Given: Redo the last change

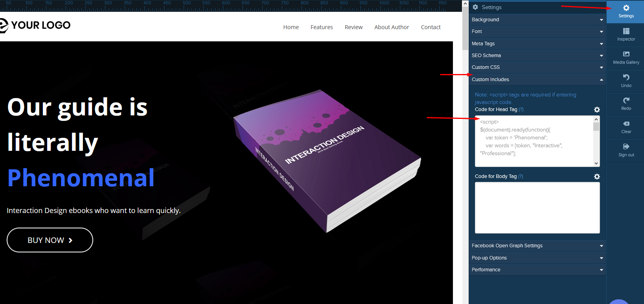Looking at the screenshot, I should [x=626, y=104].
